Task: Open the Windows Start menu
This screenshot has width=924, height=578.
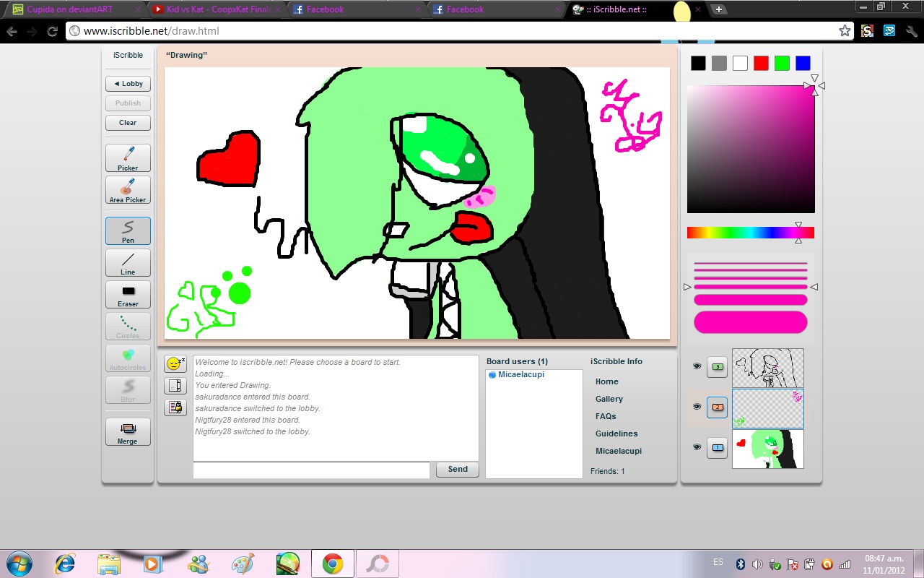Action: [19, 564]
